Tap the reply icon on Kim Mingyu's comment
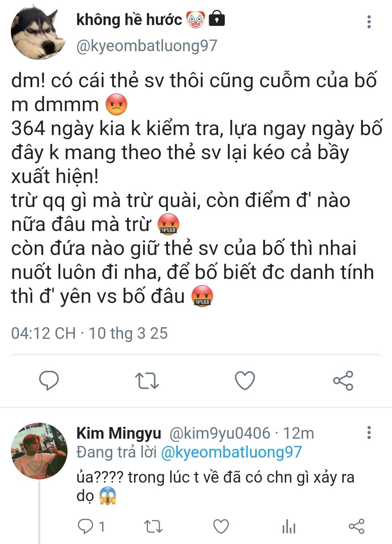392x544 pixels. click(x=86, y=526)
